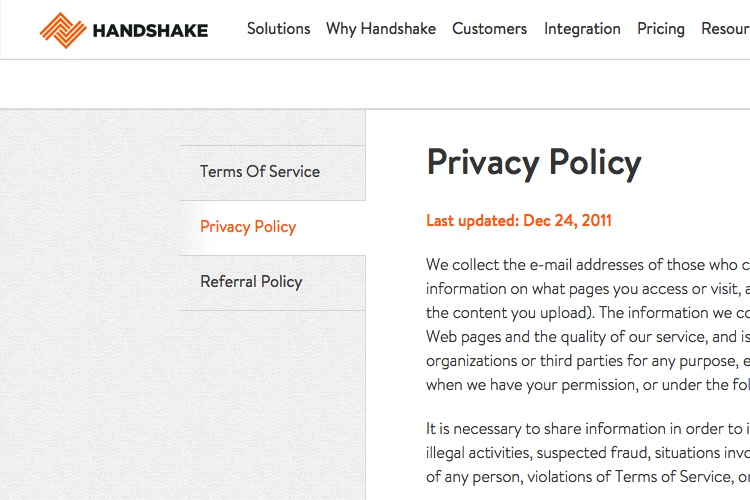
Task: Click the line starting 'We collect the e-mail'
Action: tap(588, 265)
